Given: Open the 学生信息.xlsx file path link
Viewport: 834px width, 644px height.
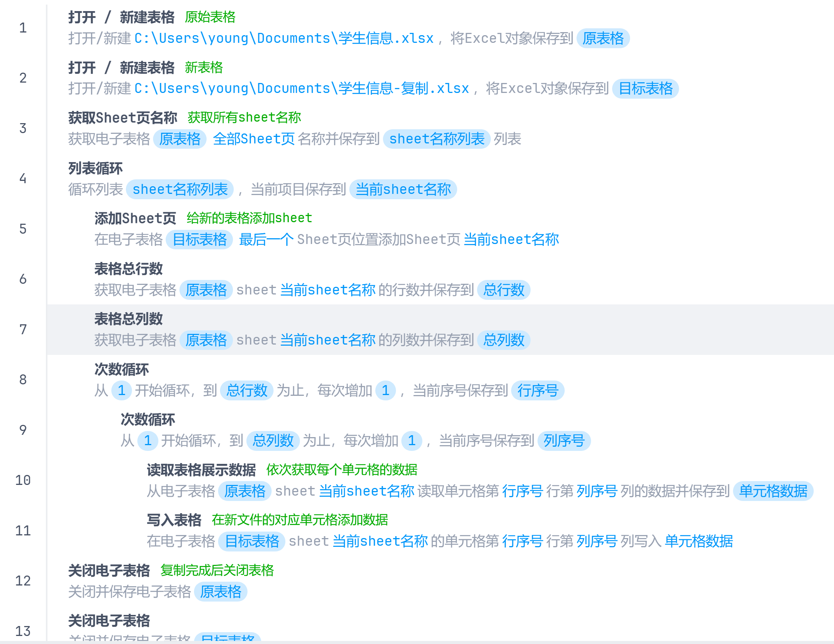Looking at the screenshot, I should coord(284,38).
